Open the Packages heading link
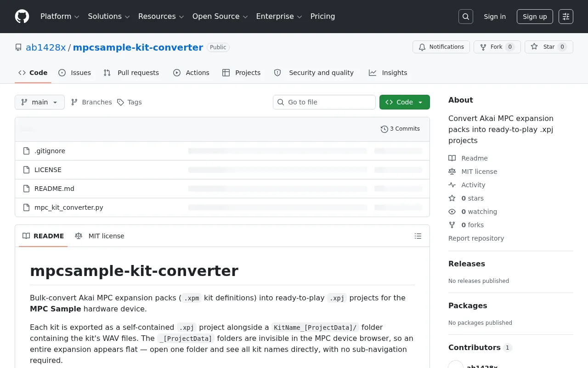Viewport: 588px width, 368px height. point(468,305)
